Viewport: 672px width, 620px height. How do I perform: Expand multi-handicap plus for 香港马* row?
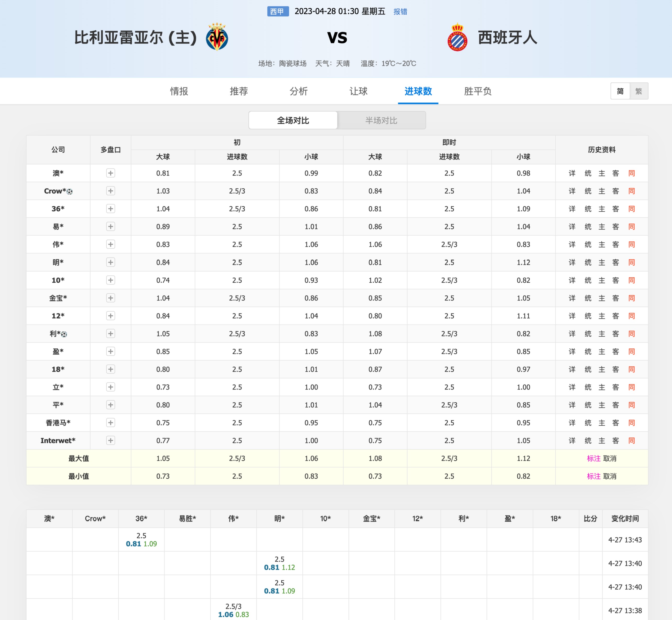(110, 423)
